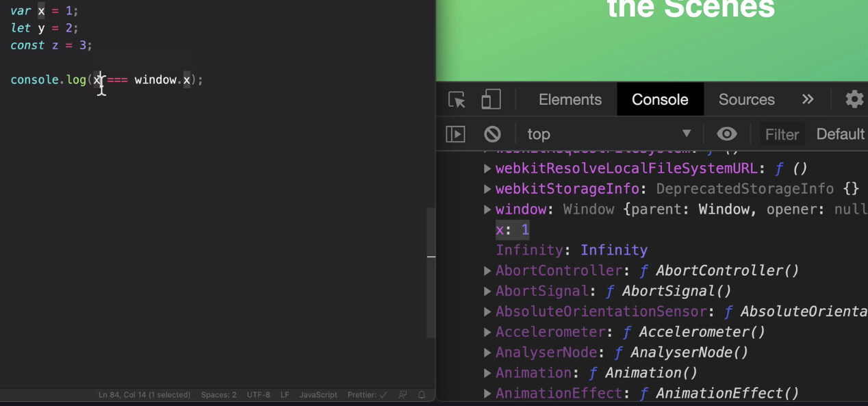This screenshot has width=868, height=406.
Task: Select the inspect element cursor icon
Action: pos(457,100)
